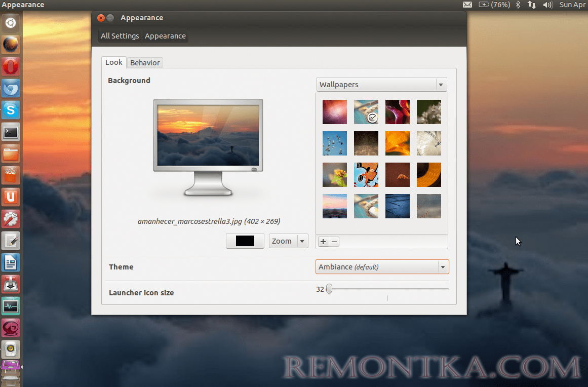The image size is (588, 387).
Task: Open the text editor launcher icon
Action: (11, 241)
